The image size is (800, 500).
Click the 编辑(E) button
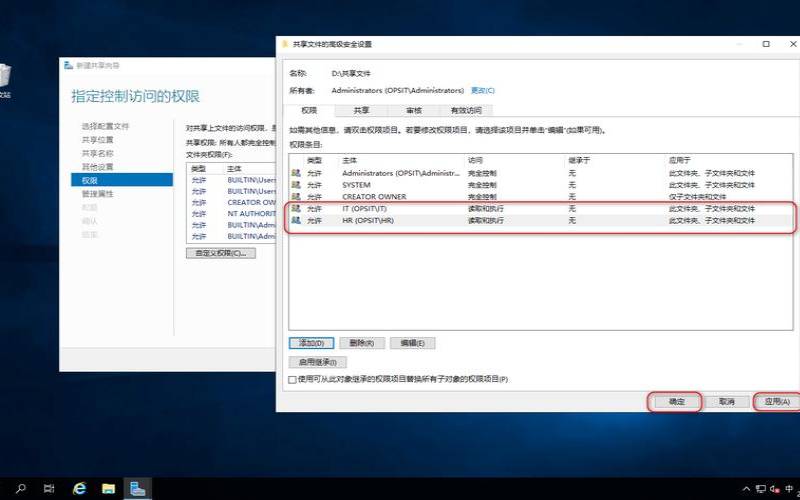(x=412, y=343)
